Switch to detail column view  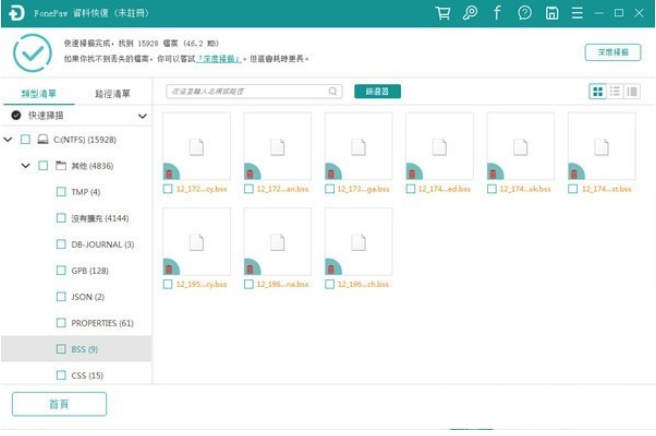coord(632,91)
